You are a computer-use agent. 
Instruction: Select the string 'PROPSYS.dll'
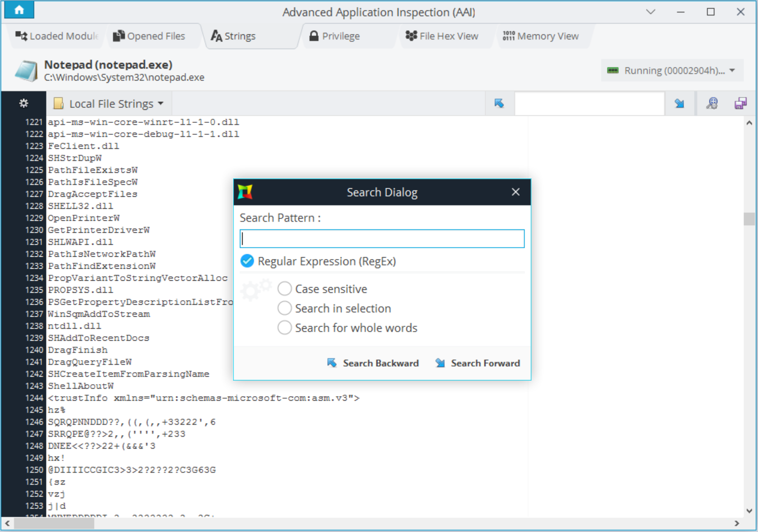tap(80, 290)
